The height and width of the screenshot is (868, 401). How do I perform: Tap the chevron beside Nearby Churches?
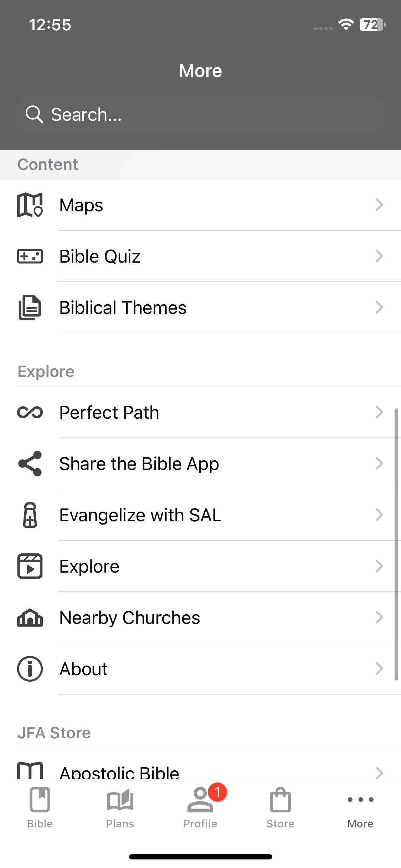[379, 618]
